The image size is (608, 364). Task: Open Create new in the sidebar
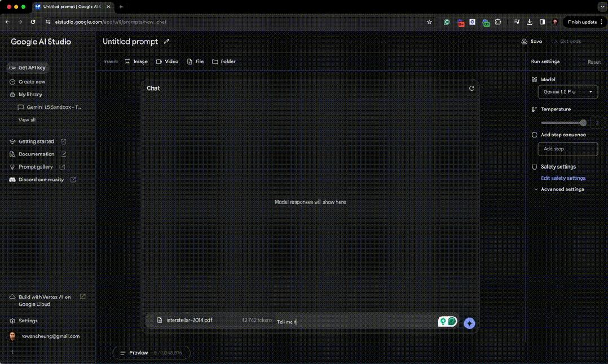[x=27, y=82]
